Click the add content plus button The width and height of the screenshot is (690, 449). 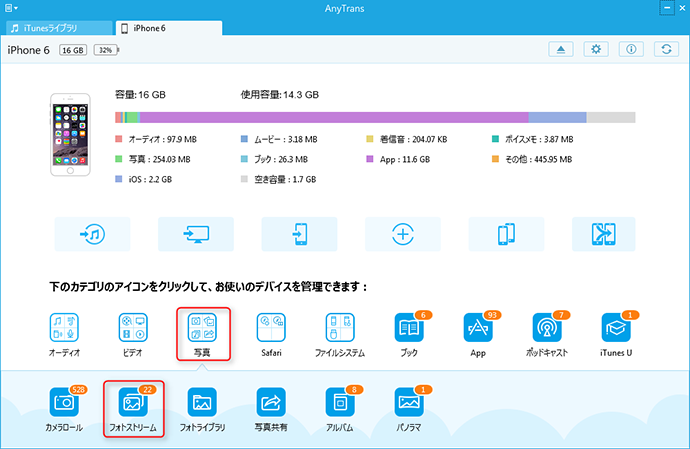(403, 234)
